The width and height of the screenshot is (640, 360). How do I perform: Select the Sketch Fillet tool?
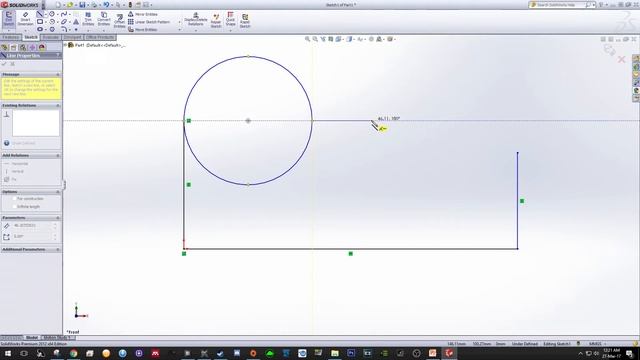[x=64, y=29]
